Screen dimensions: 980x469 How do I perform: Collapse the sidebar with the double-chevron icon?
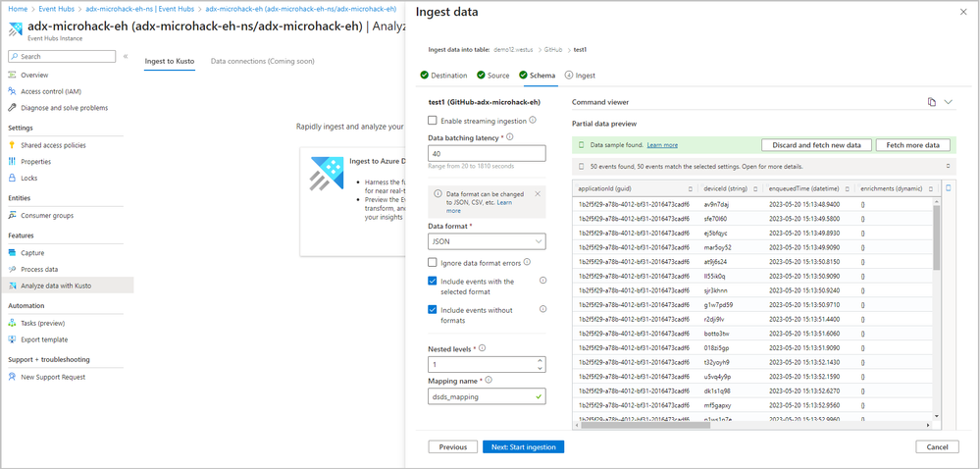click(125, 56)
